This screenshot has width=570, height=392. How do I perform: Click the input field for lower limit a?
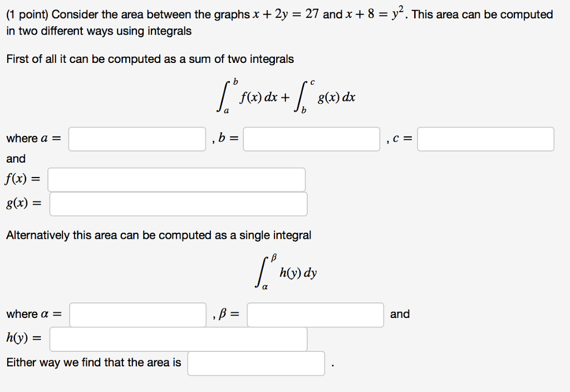137,139
